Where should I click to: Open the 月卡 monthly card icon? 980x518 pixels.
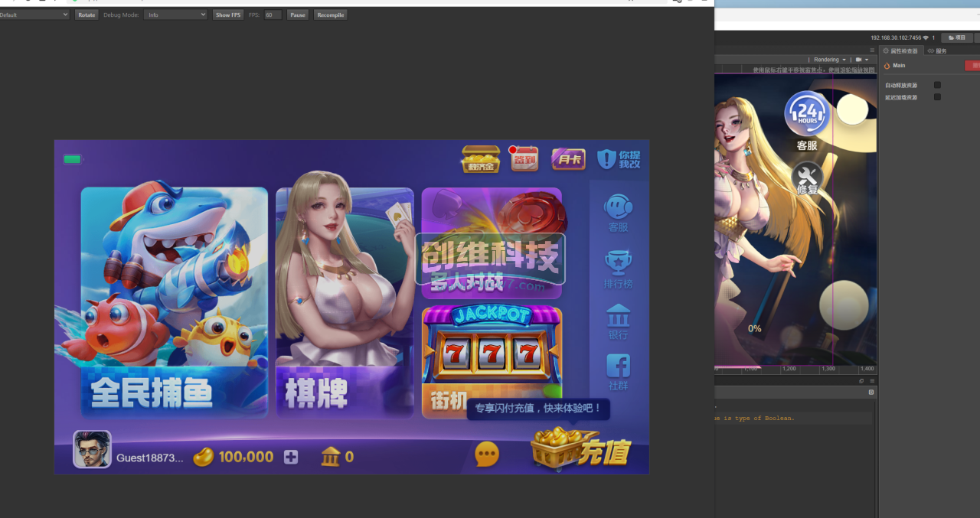568,159
